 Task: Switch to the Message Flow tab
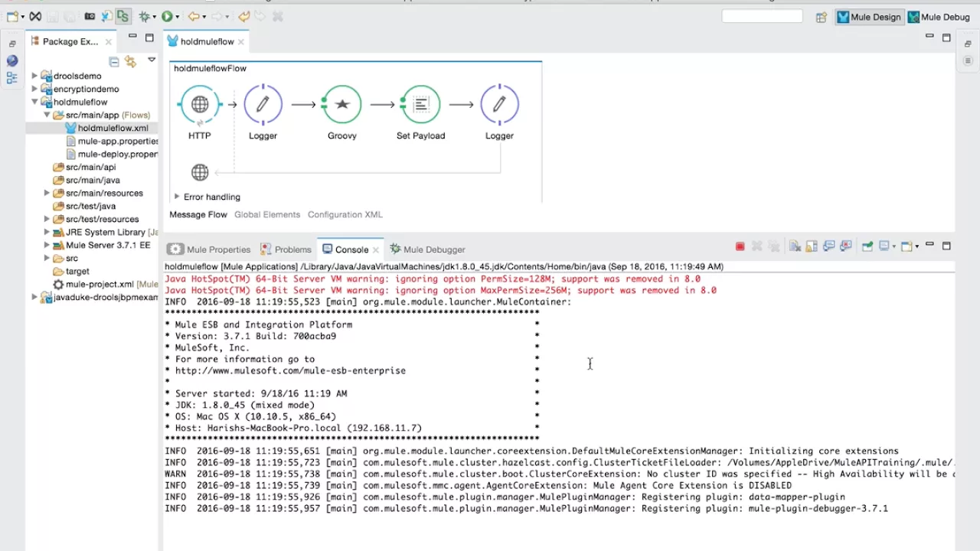click(198, 214)
